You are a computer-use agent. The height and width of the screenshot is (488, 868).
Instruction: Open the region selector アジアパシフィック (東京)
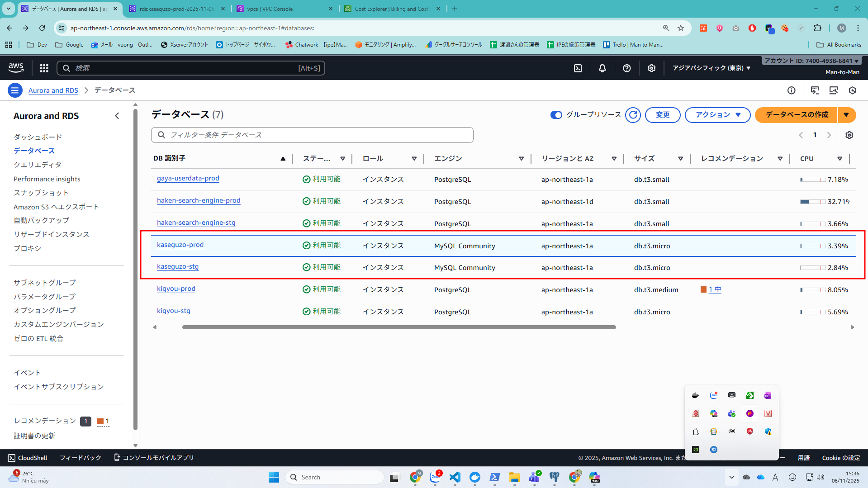click(711, 68)
